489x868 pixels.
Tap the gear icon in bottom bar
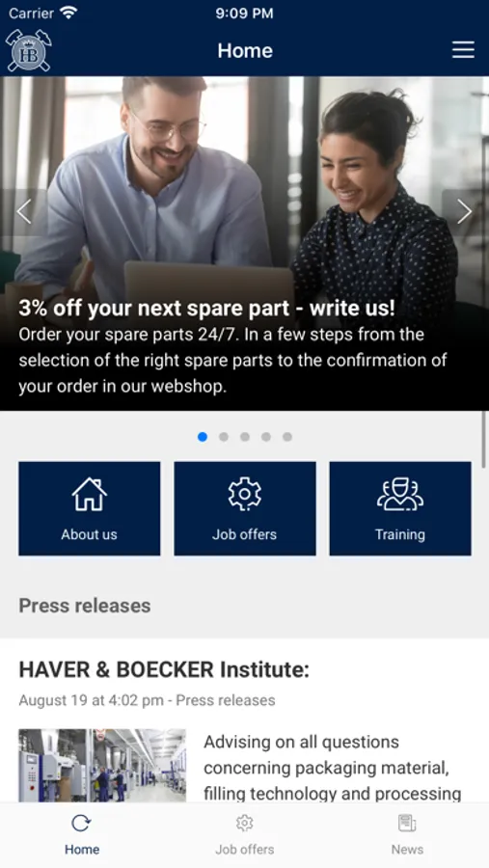pos(244,824)
